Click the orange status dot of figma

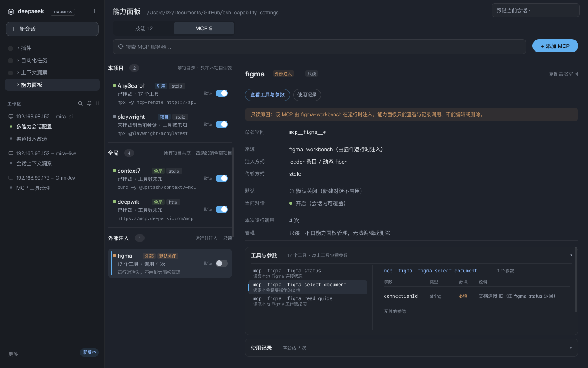[114, 256]
